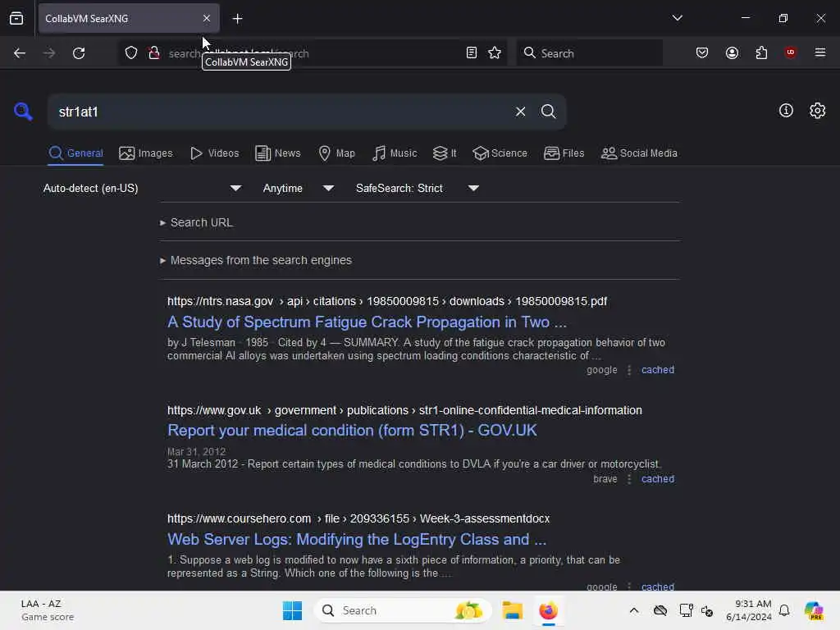Click the ntrs.nasa.gov result URL
The height and width of the screenshot is (630, 840).
click(x=387, y=301)
